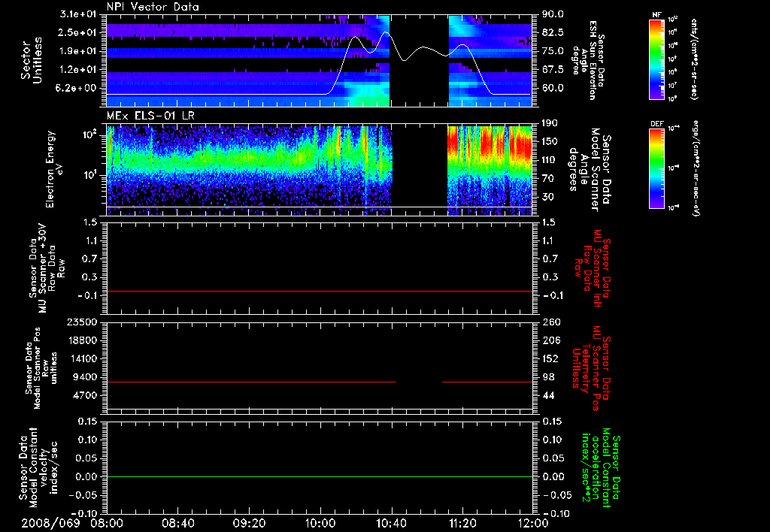
Task: Click the 'ESH Sun Elevation Angle' axis label
Action: [x=588, y=60]
